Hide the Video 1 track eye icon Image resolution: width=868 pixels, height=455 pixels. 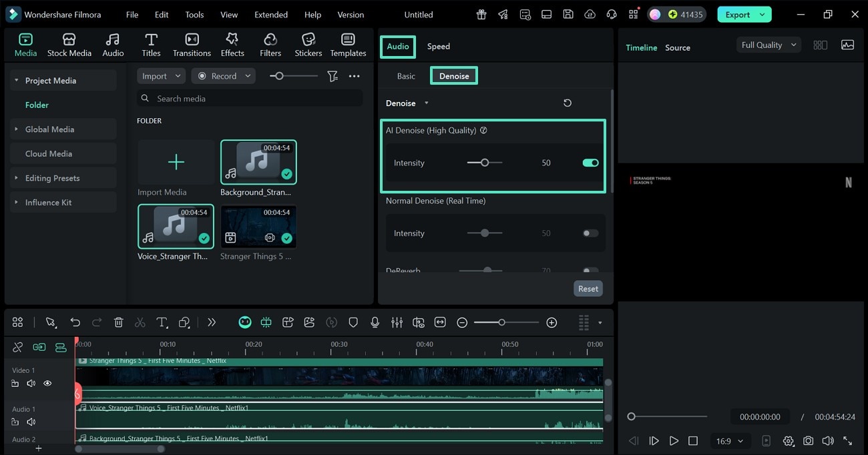pos(47,383)
